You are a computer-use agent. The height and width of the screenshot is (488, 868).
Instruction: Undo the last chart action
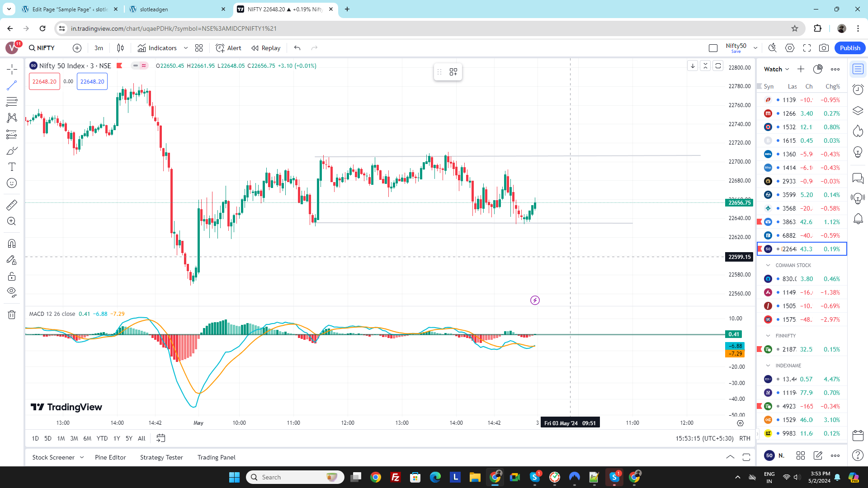pos(297,48)
